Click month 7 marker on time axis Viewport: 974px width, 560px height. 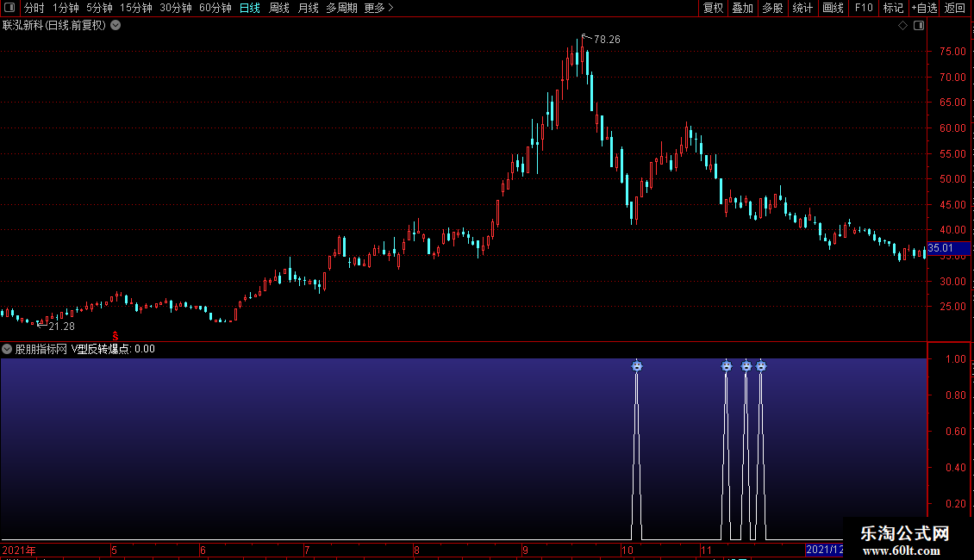pyautogui.click(x=307, y=550)
